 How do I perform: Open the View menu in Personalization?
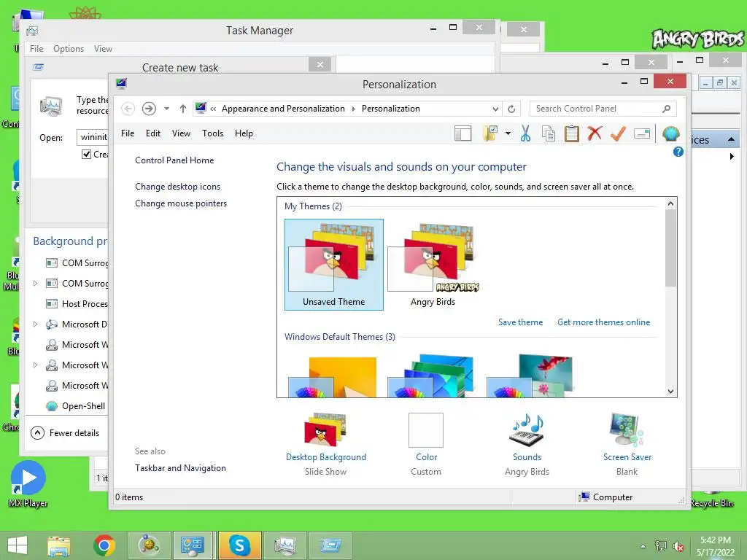181,133
